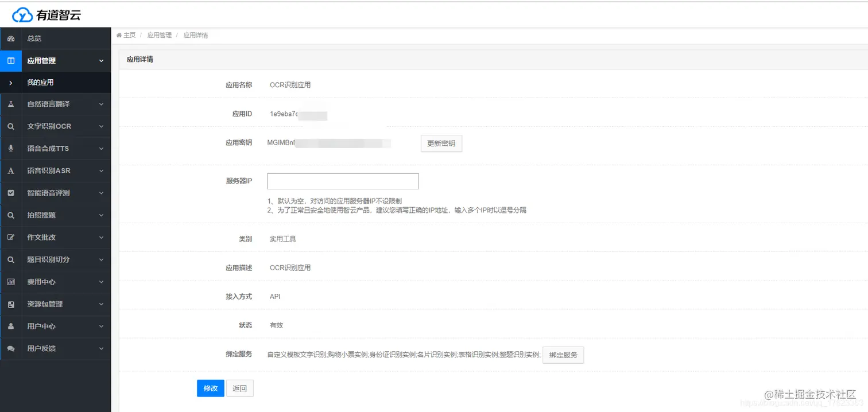
Task: Open the 自然语言翻译 sidebar menu
Action: pyautogui.click(x=55, y=104)
